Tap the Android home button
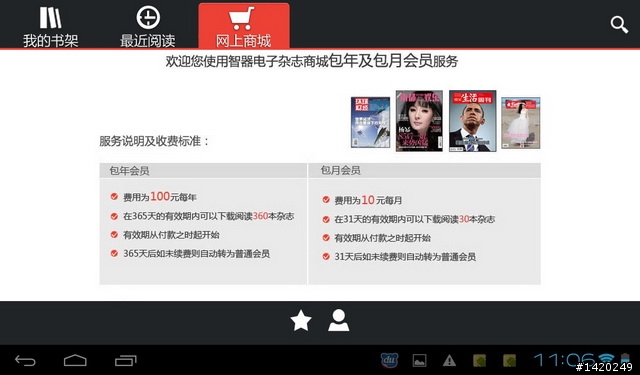Image resolution: width=640 pixels, height=375 pixels. tap(75, 360)
